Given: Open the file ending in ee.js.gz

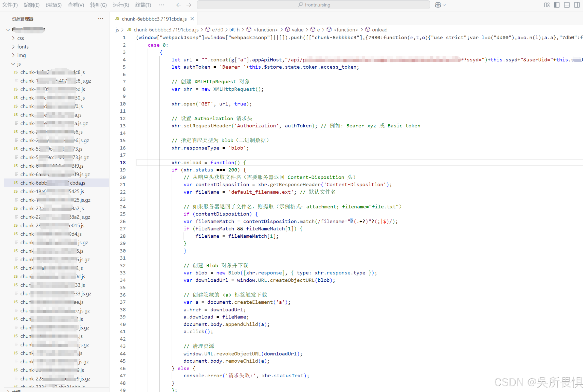Looking at the screenshot, I should point(57,311).
